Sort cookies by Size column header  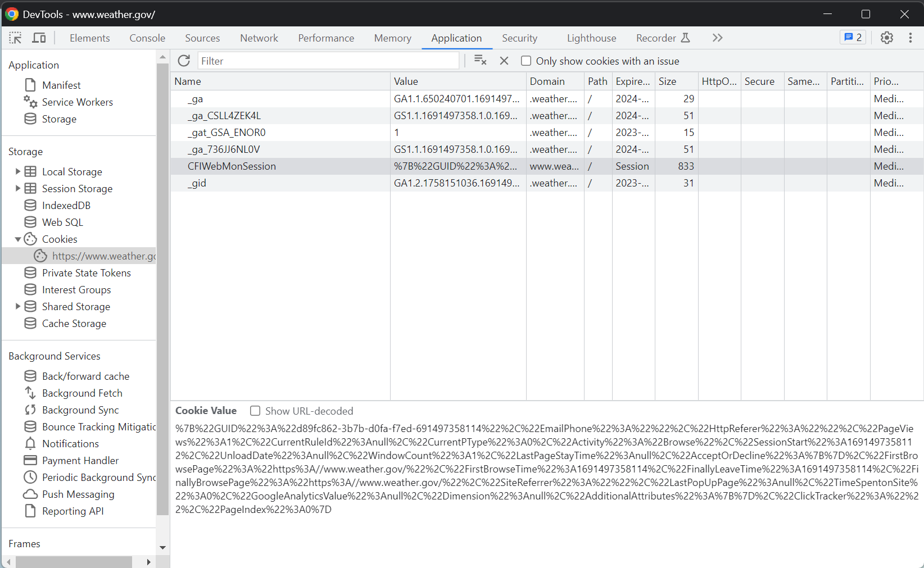(x=677, y=81)
